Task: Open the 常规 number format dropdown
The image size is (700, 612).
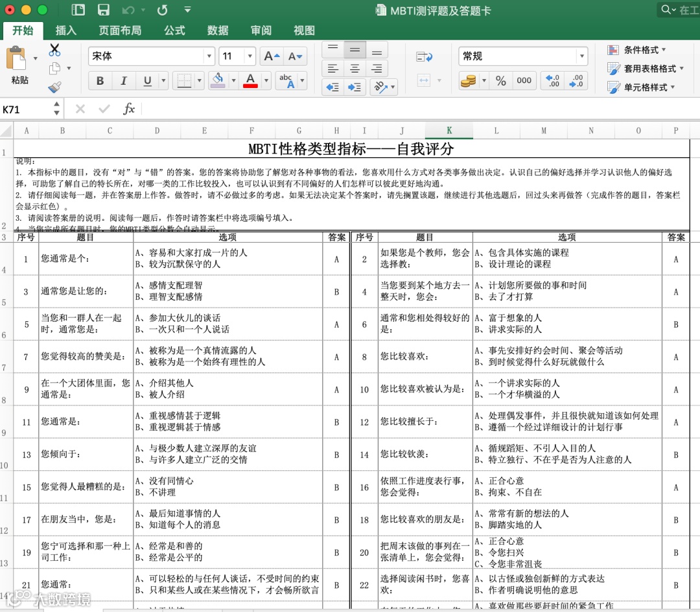Action: (x=581, y=56)
